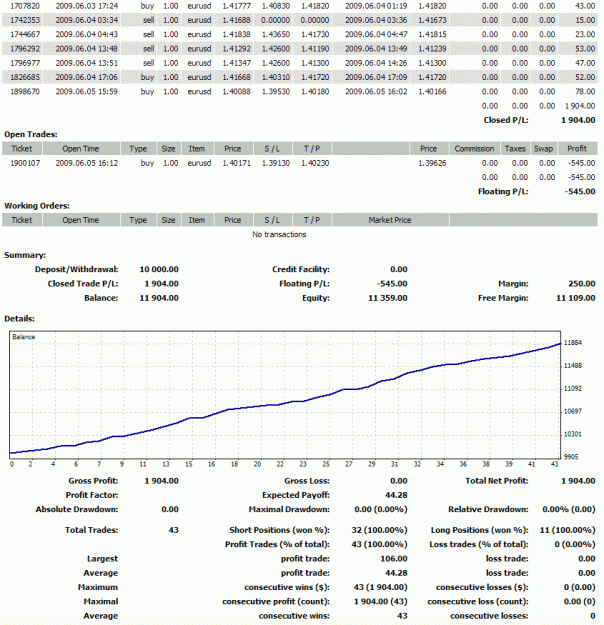Screen dimensions: 604x625
Task: Click consecutive wins ($) value 43 (1 904.00)
Action: tap(380, 588)
